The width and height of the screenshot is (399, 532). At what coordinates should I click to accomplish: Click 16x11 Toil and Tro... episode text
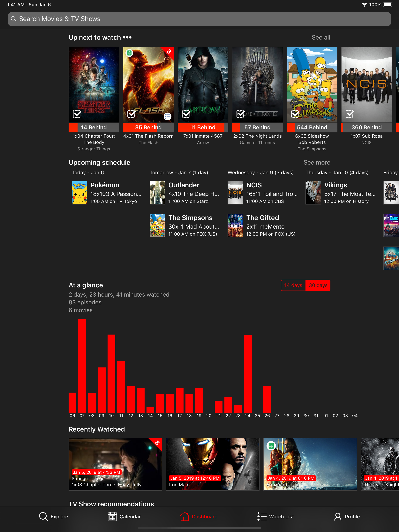point(272,194)
